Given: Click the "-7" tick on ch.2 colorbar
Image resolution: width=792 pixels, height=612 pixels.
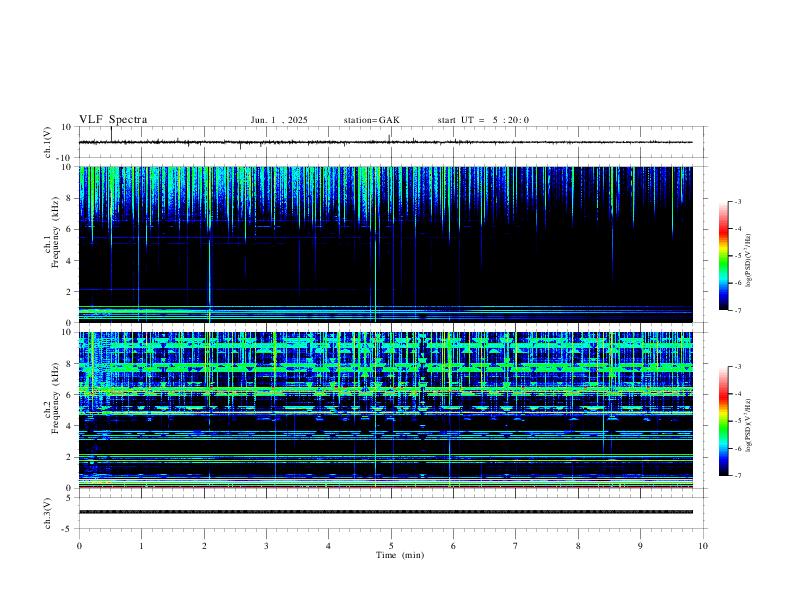Looking at the screenshot, I should pos(737,476).
